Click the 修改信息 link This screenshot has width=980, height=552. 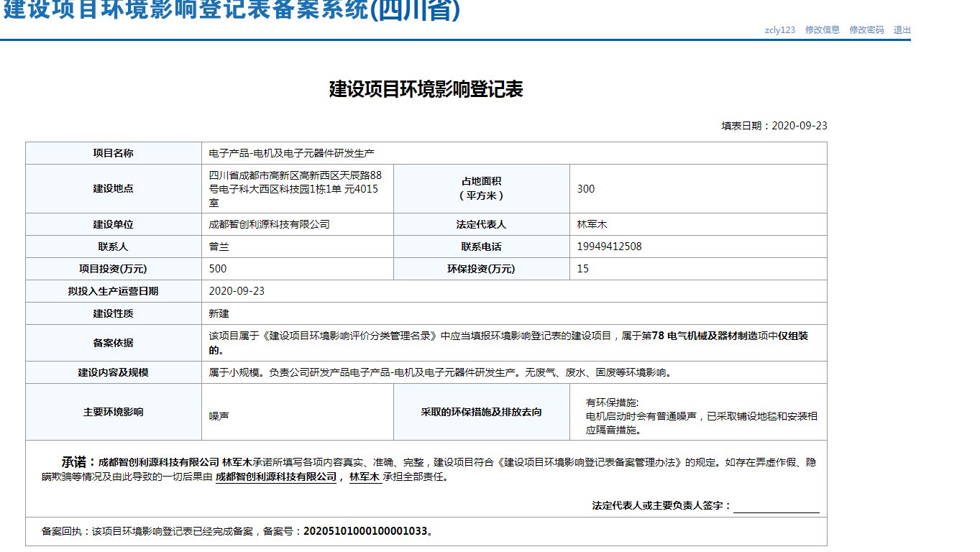pyautogui.click(x=823, y=30)
